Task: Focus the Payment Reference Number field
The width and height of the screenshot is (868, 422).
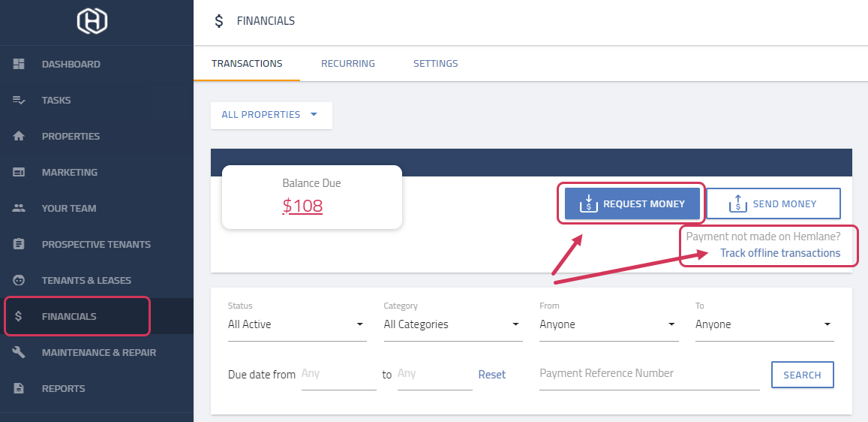Action: 650,375
